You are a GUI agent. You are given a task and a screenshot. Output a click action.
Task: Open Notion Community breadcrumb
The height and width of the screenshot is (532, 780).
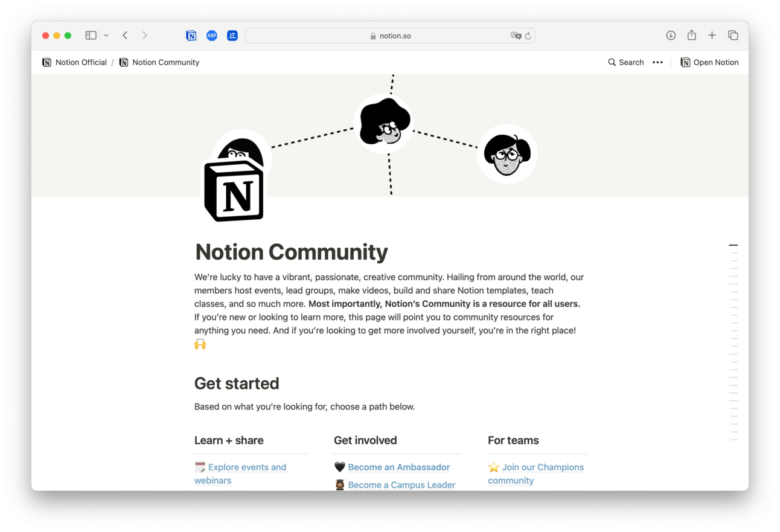[159, 62]
